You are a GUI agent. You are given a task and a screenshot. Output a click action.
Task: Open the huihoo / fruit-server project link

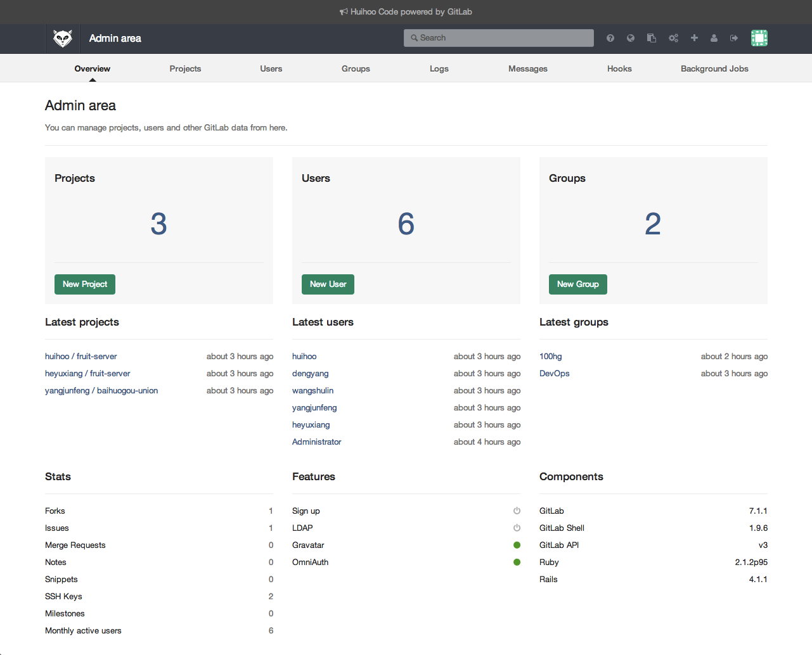point(81,356)
